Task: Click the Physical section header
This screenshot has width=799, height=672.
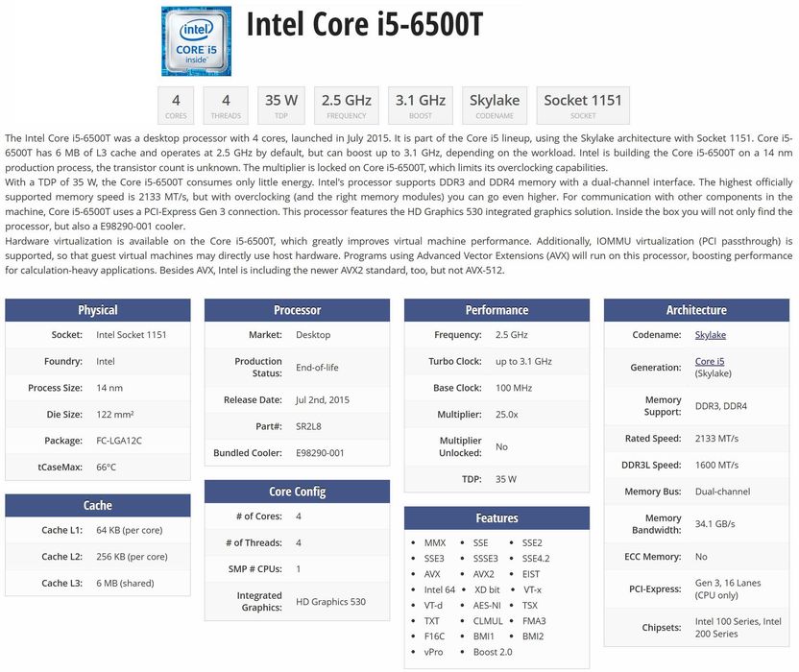Action: click(98, 310)
